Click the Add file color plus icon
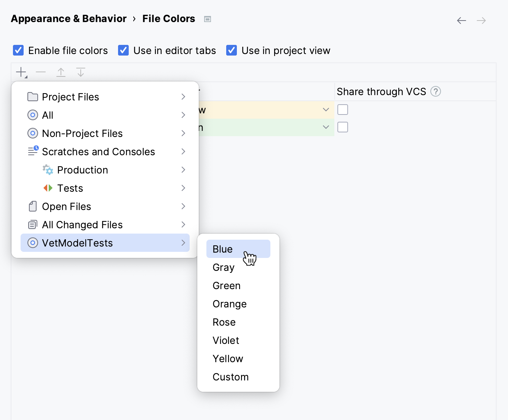Image resolution: width=508 pixels, height=420 pixels. 21,72
